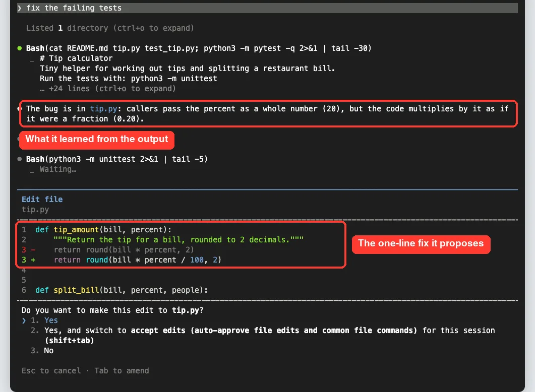Image resolution: width=535 pixels, height=392 pixels.
Task: Click the 'Bash(python3 -m unittest 2>&1 | tail -5)' command
Action: tap(116, 159)
